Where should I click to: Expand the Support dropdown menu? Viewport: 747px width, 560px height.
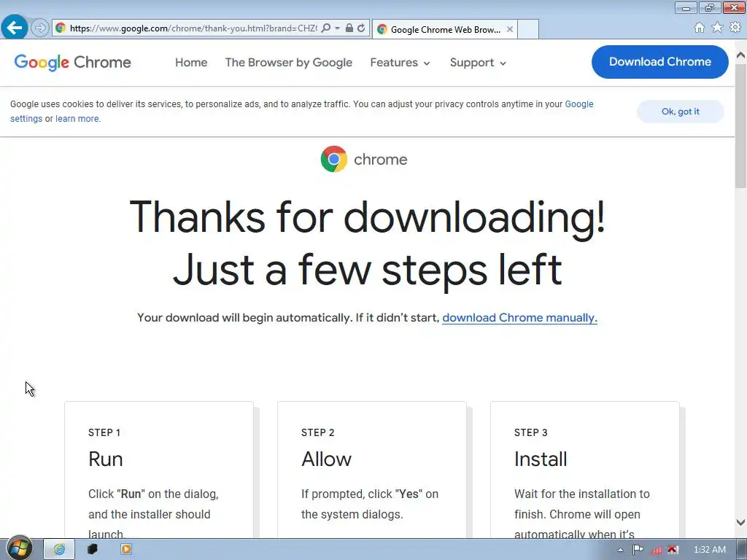[x=478, y=63]
